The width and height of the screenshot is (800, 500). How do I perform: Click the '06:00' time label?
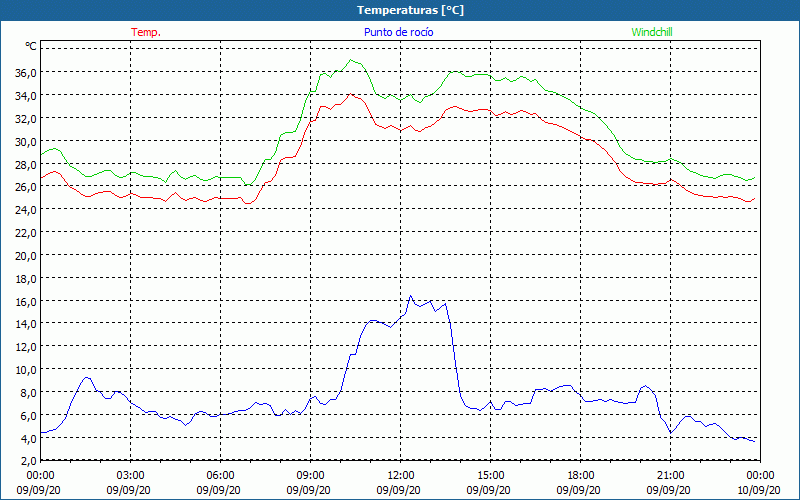coord(220,476)
